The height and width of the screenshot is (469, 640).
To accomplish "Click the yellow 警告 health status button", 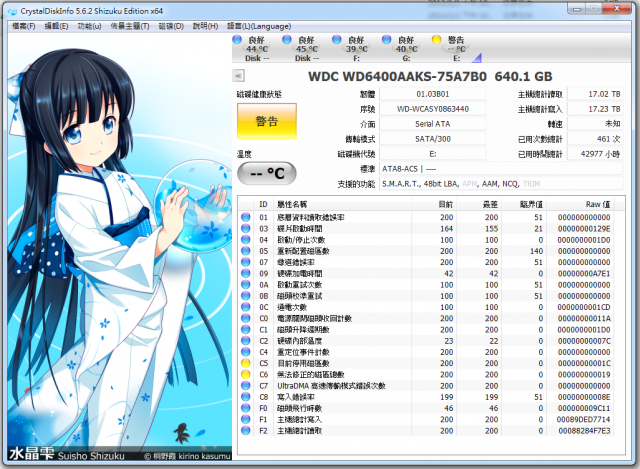I will [267, 121].
